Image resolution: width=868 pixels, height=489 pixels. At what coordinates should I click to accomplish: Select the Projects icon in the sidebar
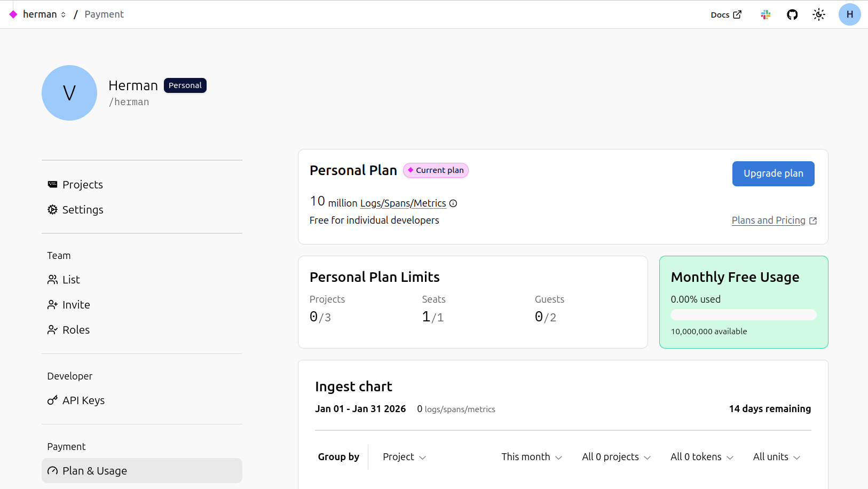tap(52, 184)
